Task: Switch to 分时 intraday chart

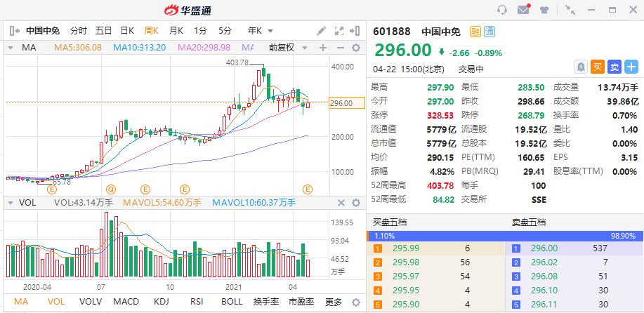Action: click(79, 31)
